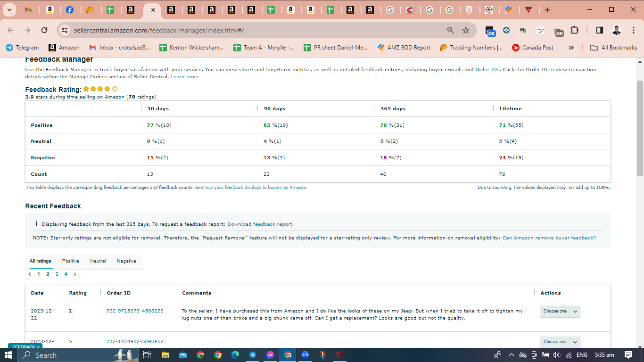
Task: Show hidden system tray icons
Action: tap(511, 355)
